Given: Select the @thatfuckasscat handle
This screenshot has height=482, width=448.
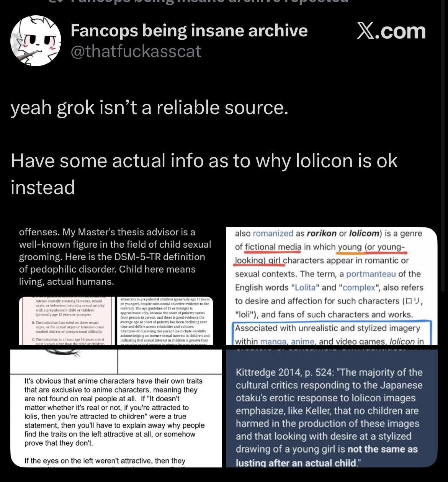Looking at the screenshot, I should [136, 51].
